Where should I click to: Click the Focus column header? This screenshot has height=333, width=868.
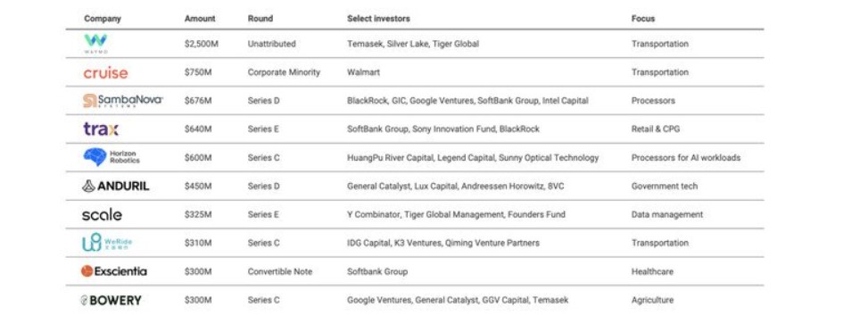click(642, 18)
